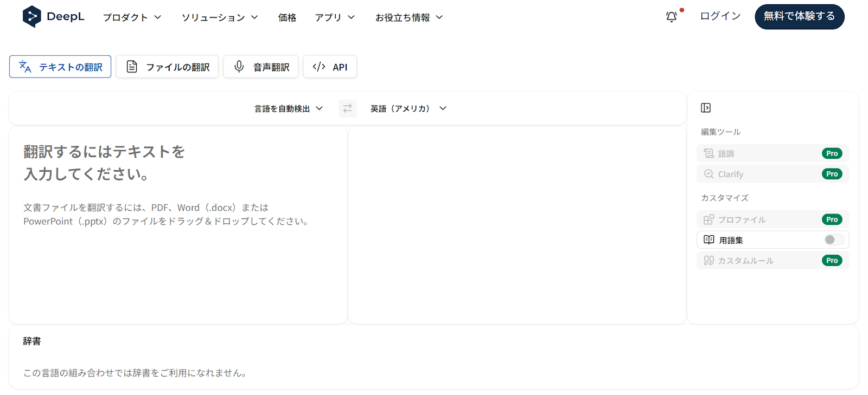The height and width of the screenshot is (395, 868).
Task: Expand the 言語を自動検出 source language dropdown
Action: tap(289, 108)
